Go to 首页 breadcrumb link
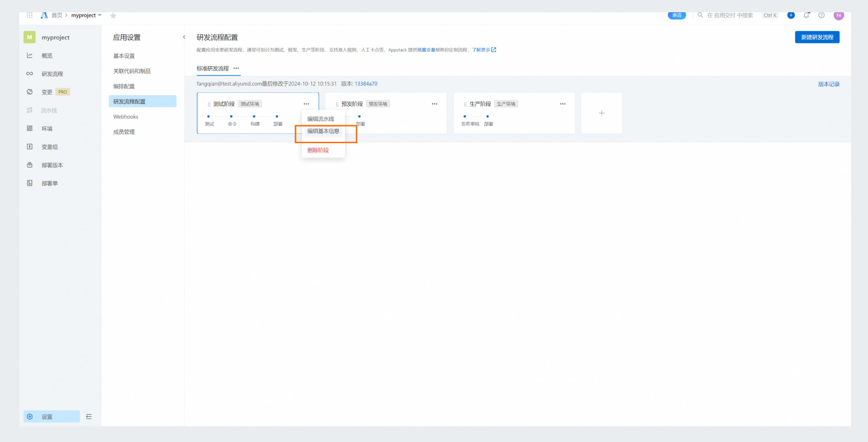This screenshot has width=868, height=442. point(57,15)
